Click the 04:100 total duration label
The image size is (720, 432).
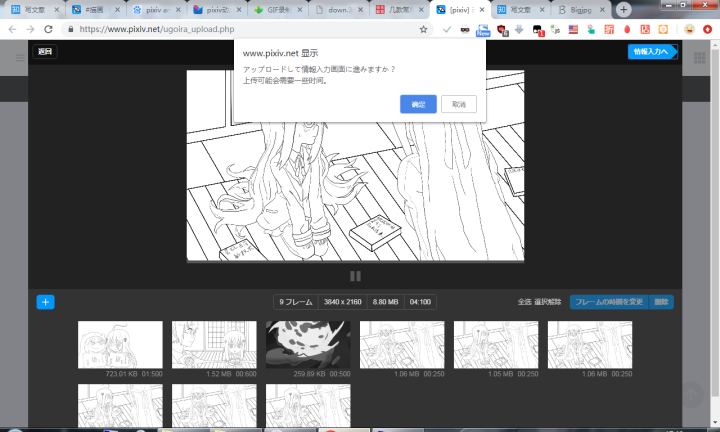(x=420, y=302)
